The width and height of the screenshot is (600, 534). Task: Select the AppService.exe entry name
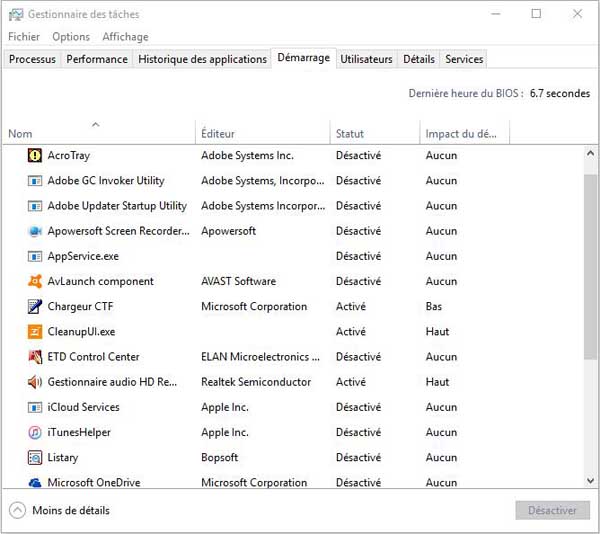pyautogui.click(x=83, y=256)
